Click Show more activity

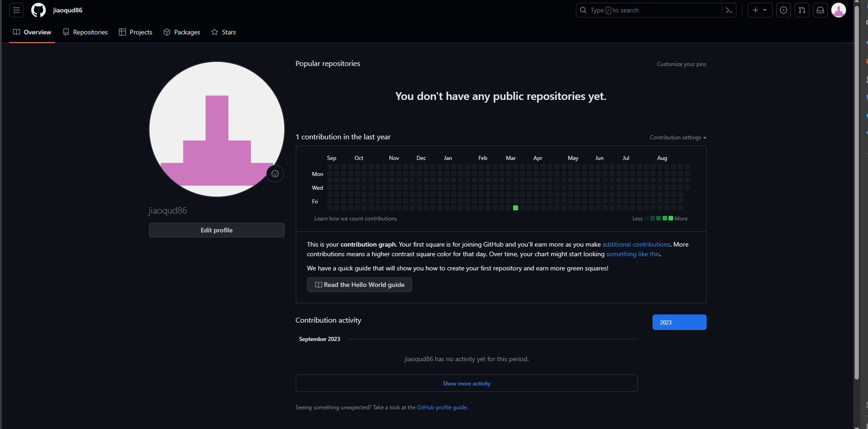[x=466, y=384]
